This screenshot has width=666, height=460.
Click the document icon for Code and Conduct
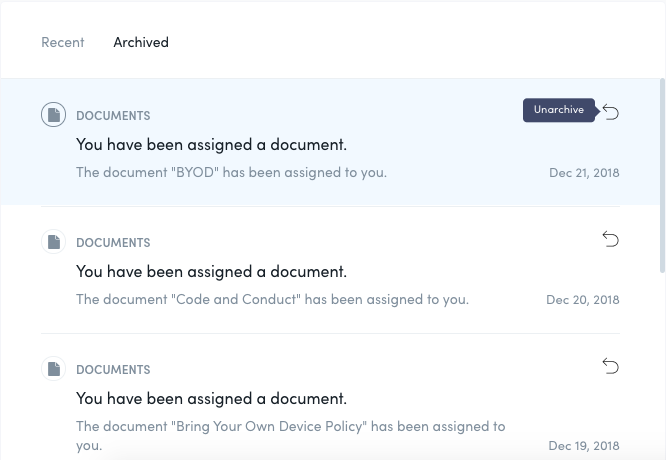pos(54,242)
